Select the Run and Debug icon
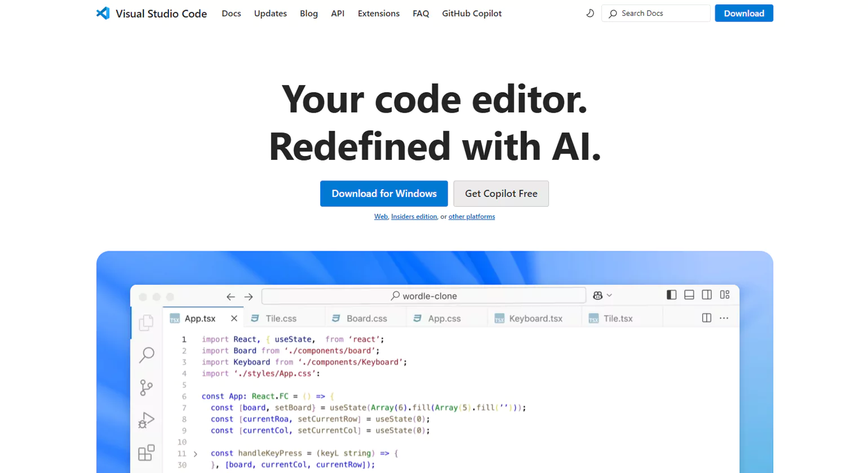This screenshot has width=868, height=473. (x=147, y=420)
